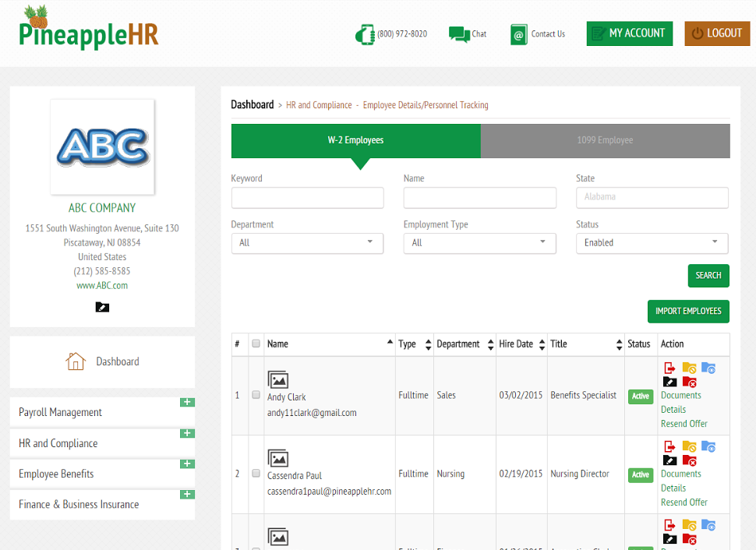Click the Dashboard breadcrumb link

tap(253, 104)
